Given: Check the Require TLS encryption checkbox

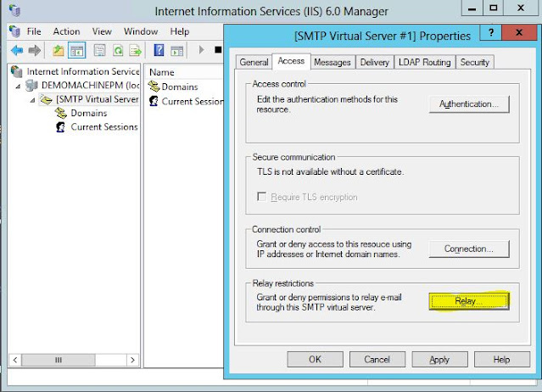Looking at the screenshot, I should [x=261, y=197].
